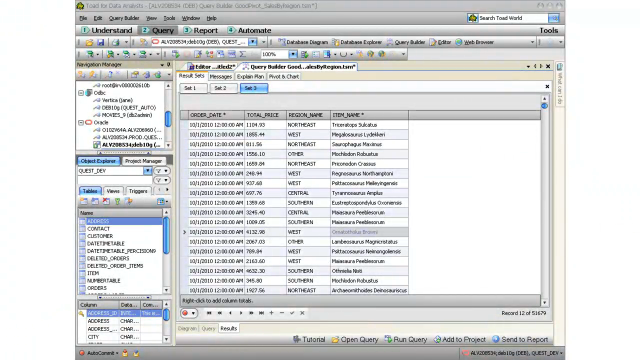Click the save floppy disk icon
640x360 pixels.
click(x=100, y=42)
